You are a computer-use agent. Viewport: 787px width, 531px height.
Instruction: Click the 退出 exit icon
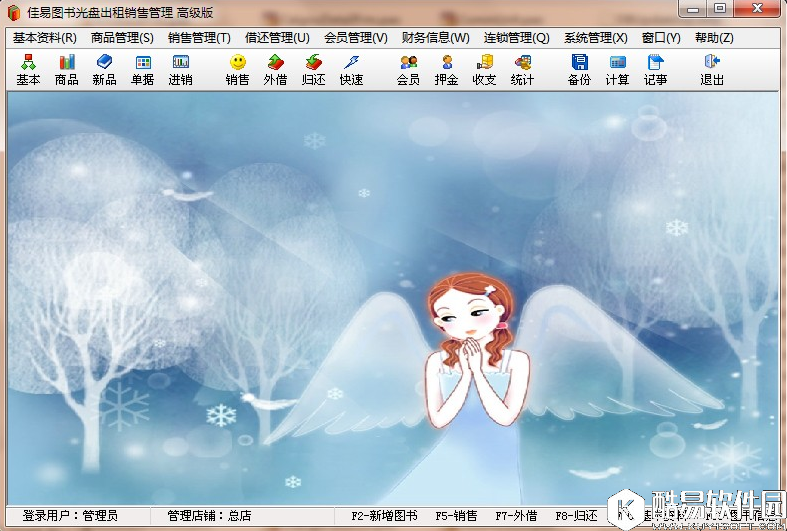tap(712, 69)
